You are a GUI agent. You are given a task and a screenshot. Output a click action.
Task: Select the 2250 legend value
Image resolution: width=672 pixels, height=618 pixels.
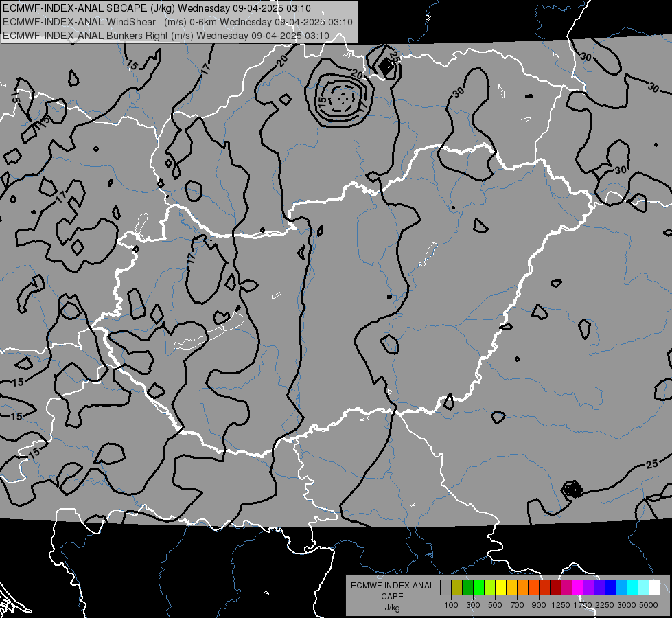tap(605, 605)
